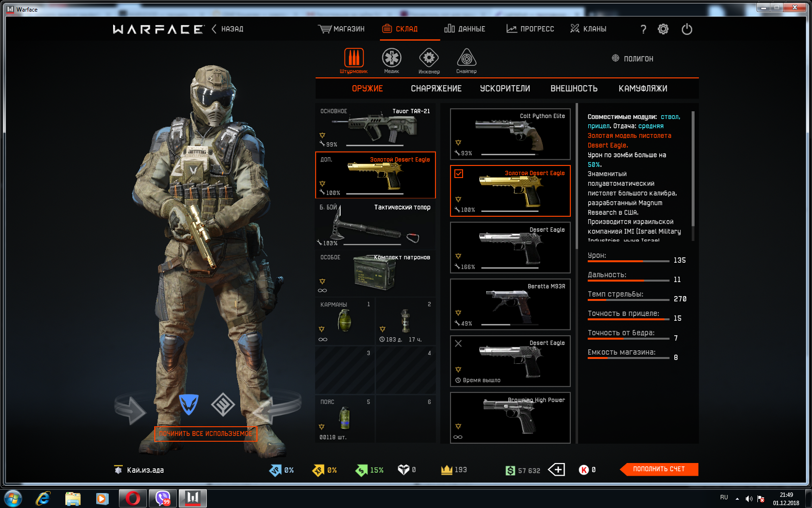
Task: Select the Тактический топор melee slot
Action: point(375,224)
